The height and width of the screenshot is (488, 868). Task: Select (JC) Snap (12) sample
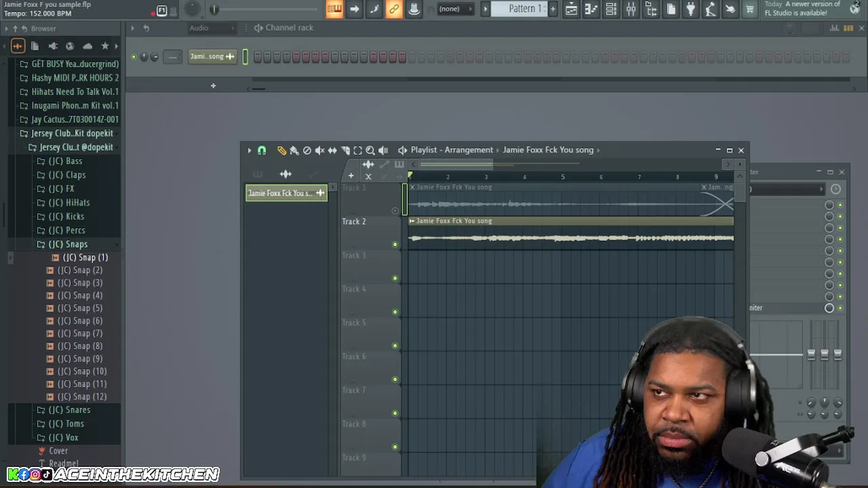[82, 397]
